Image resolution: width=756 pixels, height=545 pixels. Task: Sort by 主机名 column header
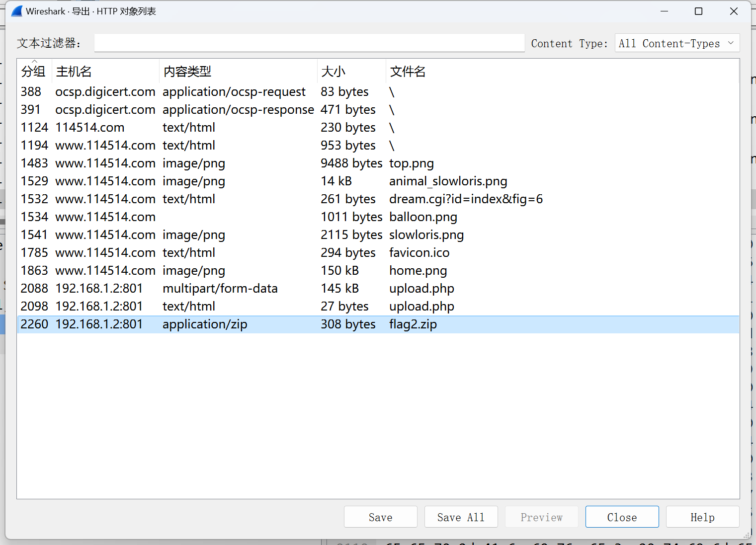point(105,72)
